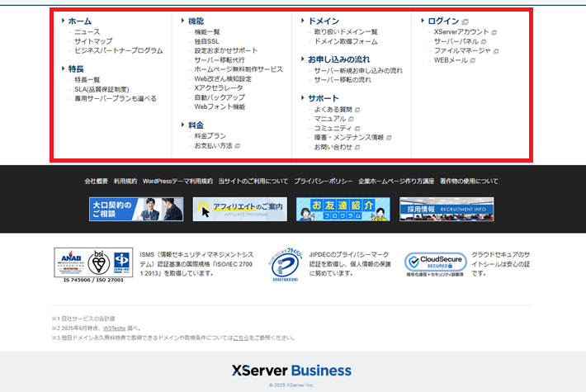Open the WEBメール link
The height and width of the screenshot is (392, 586).
tap(451, 60)
